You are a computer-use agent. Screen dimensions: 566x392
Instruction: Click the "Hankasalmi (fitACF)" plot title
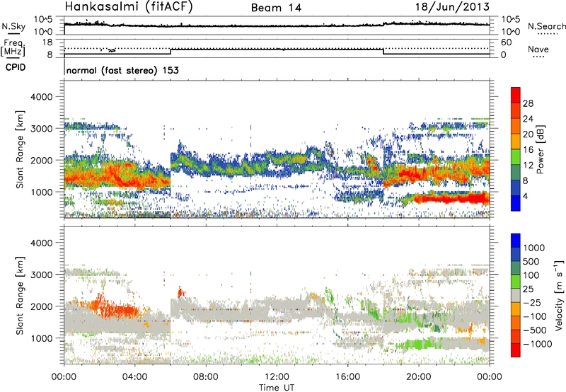[129, 7]
